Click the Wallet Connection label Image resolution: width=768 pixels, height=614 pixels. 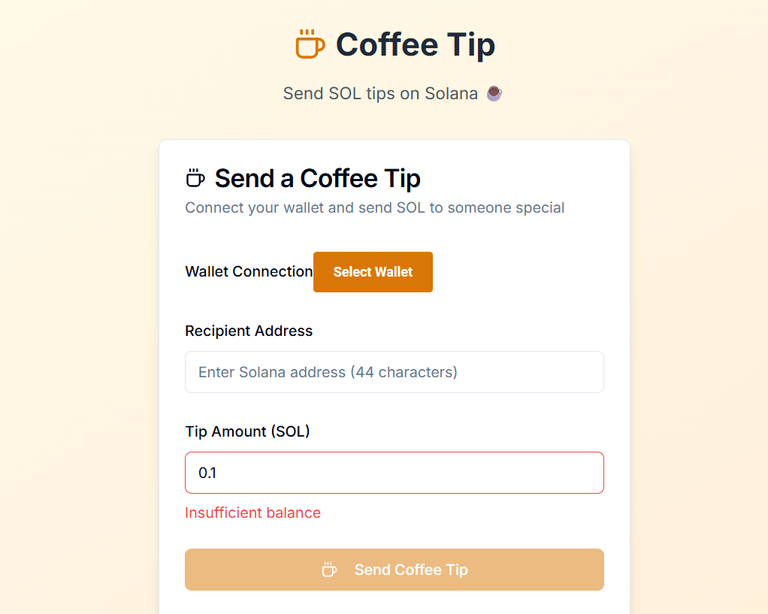(249, 271)
